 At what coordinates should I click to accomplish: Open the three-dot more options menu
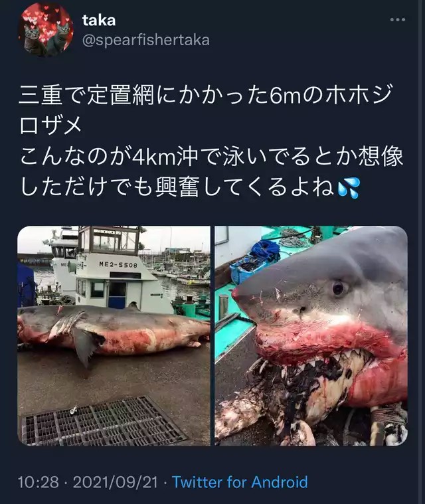tap(398, 20)
